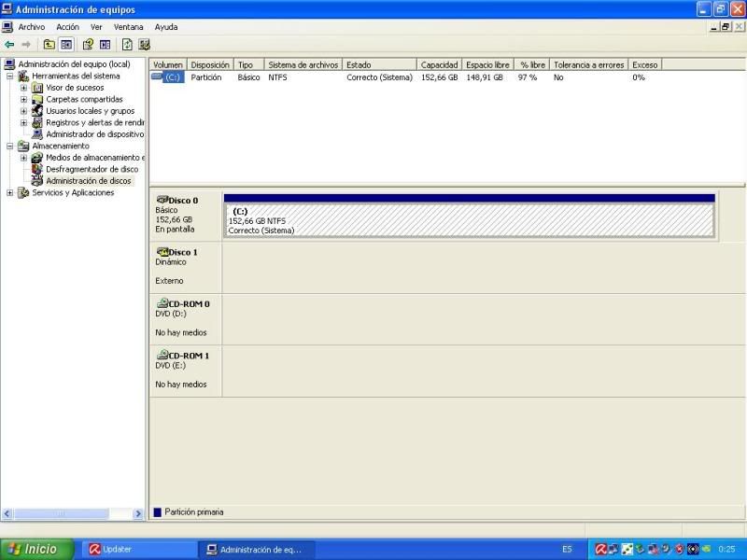
Task: Click the Correcto (Sistema) status cell in list
Action: click(x=379, y=77)
